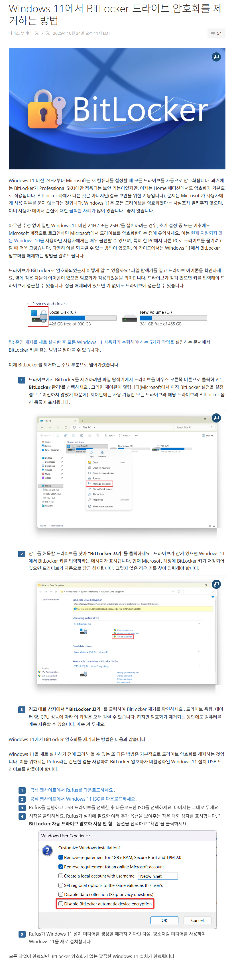Click the 'Search This PC' box
Image resolution: width=234 pixels, height=980 pixels.
194,427
